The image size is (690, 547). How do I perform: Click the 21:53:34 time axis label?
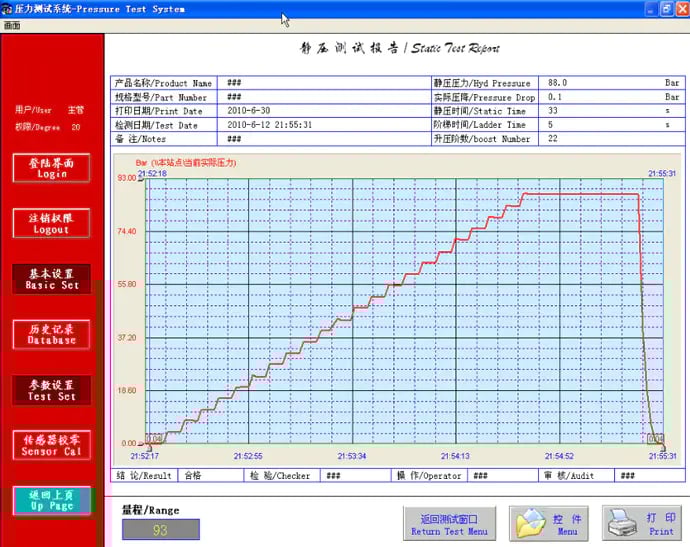point(352,456)
